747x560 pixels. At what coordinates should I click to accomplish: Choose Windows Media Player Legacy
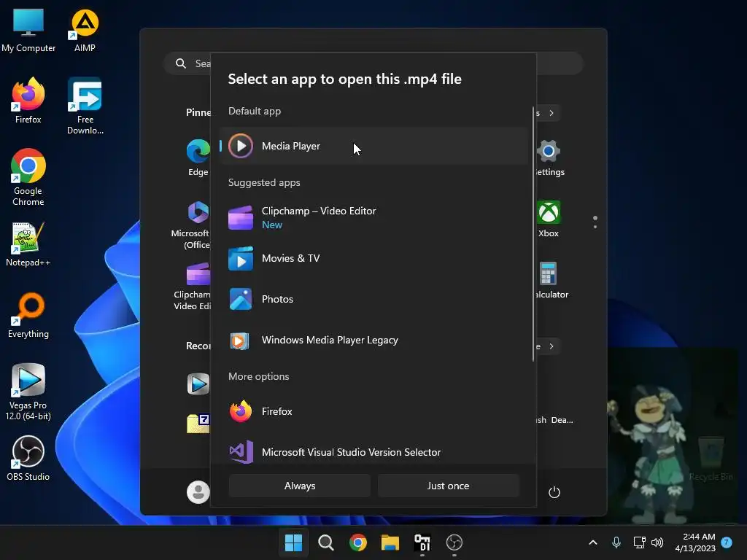point(374,340)
